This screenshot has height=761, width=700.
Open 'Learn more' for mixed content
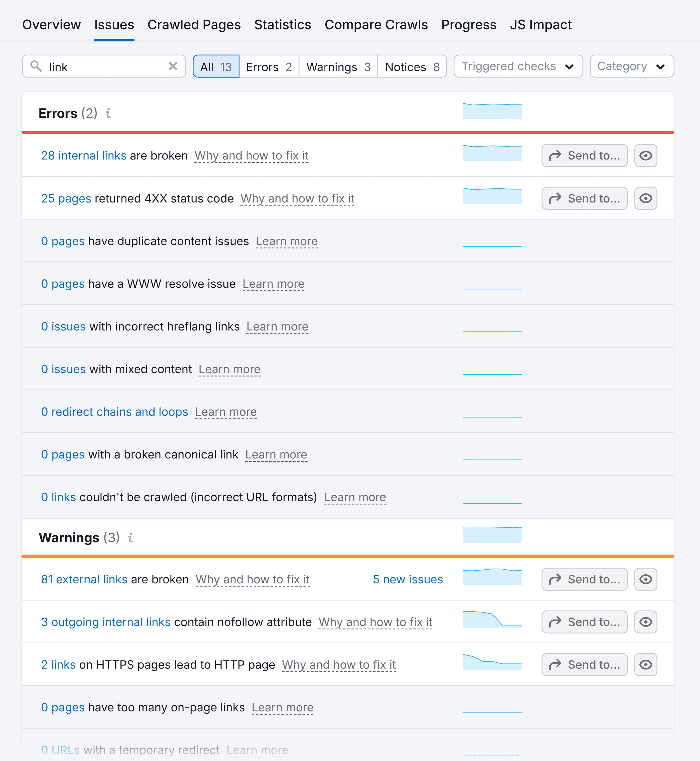click(x=230, y=369)
